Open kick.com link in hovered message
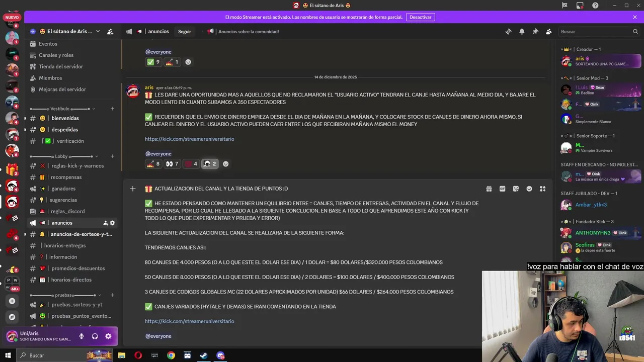This screenshot has width=644, height=362. coord(189,321)
